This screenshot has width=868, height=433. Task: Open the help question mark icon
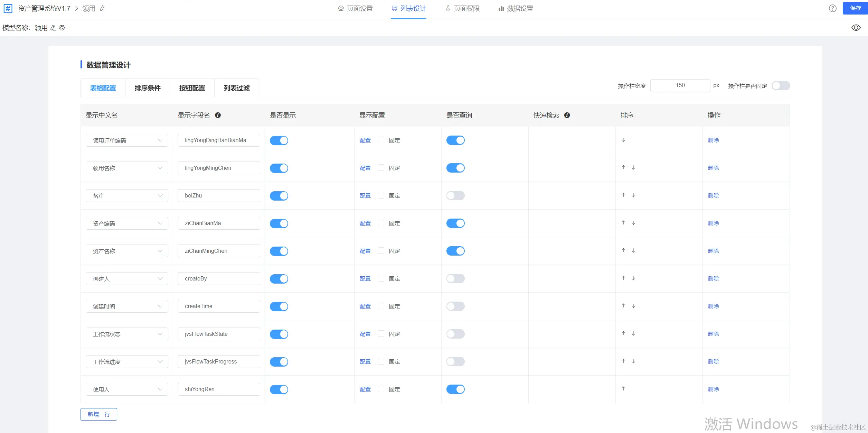[x=832, y=8]
